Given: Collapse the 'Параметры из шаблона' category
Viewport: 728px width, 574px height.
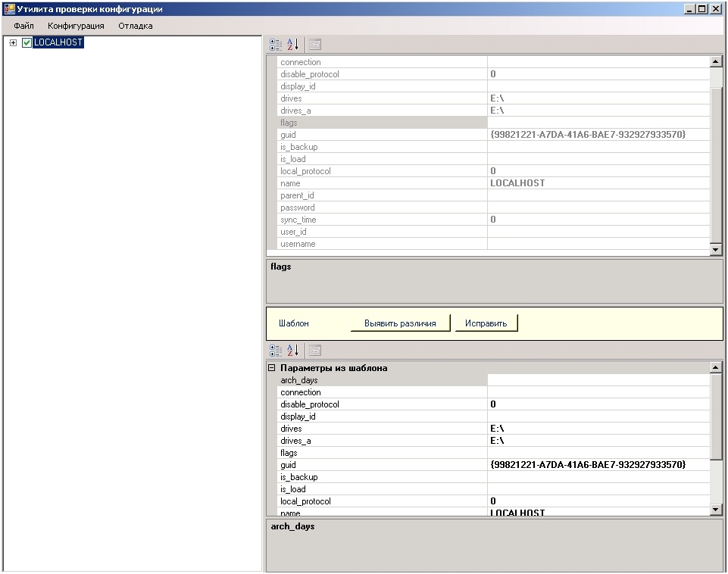Looking at the screenshot, I should coord(272,368).
